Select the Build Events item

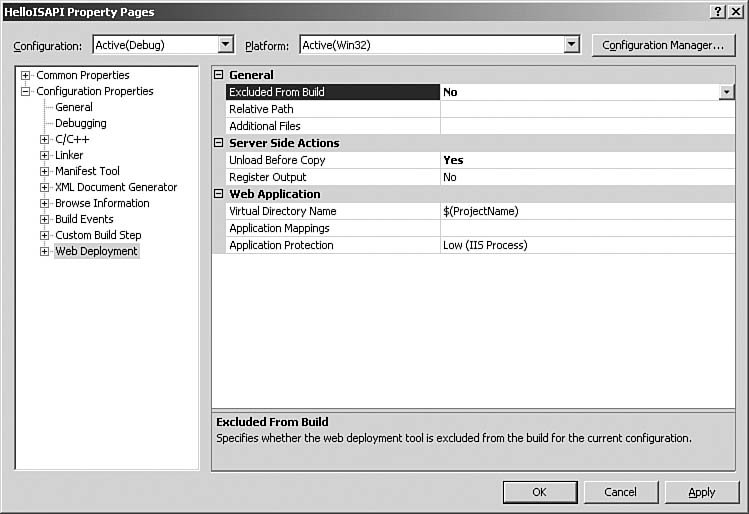pyautogui.click(x=84, y=219)
